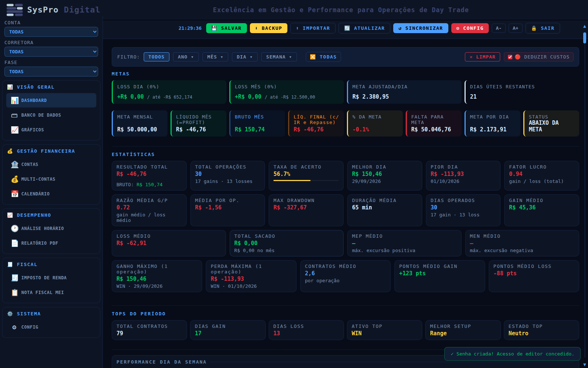
Task: Click the Taxa de Acerto progress bar
Action: (306, 180)
